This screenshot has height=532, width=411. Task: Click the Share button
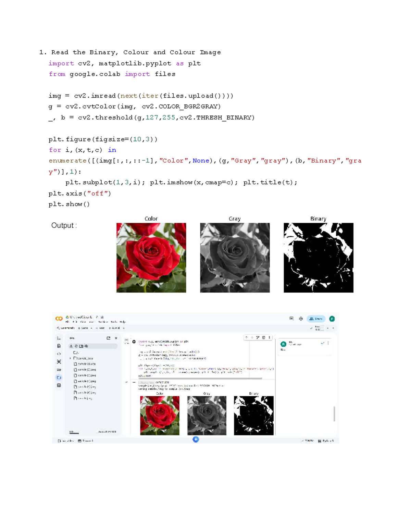(x=316, y=319)
